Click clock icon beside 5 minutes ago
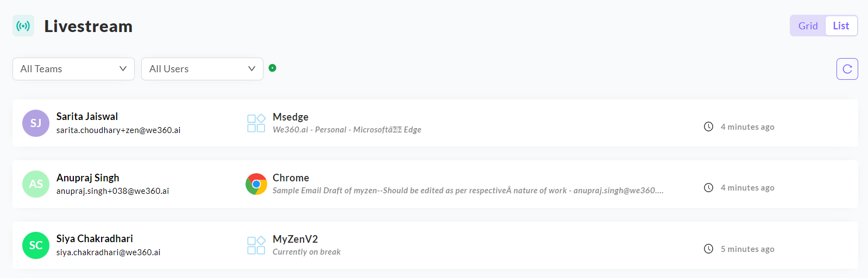Viewport: 868px width, 278px height. (708, 249)
